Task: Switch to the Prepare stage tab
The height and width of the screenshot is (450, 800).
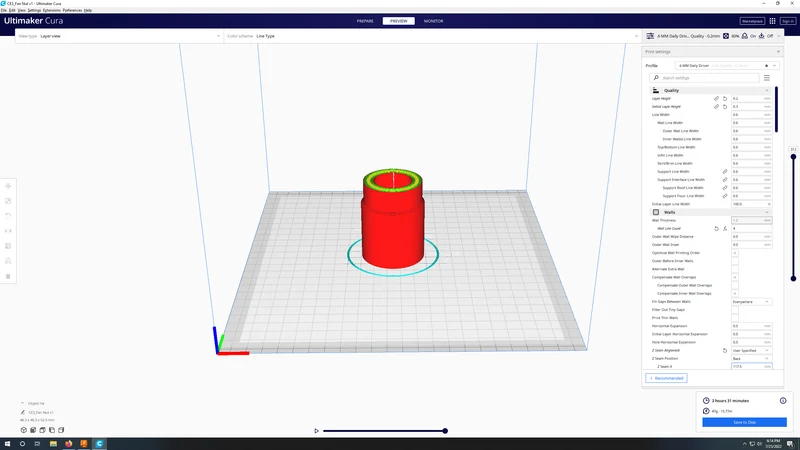Action: (x=365, y=21)
